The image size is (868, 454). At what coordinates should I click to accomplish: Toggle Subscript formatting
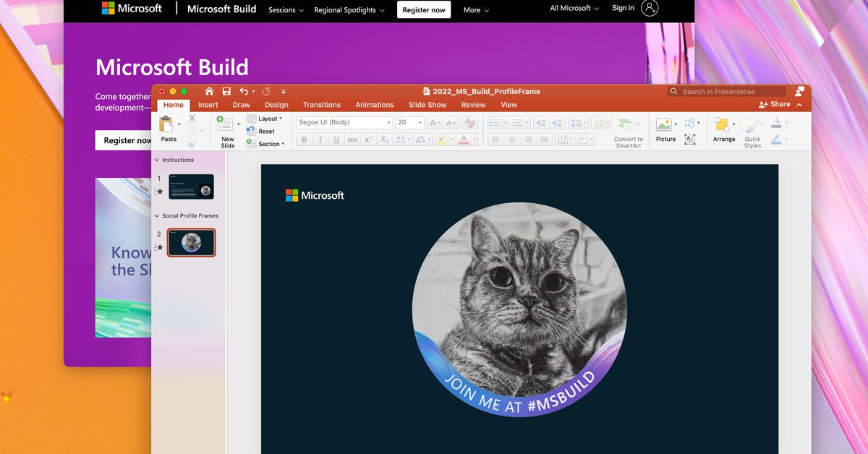point(385,140)
